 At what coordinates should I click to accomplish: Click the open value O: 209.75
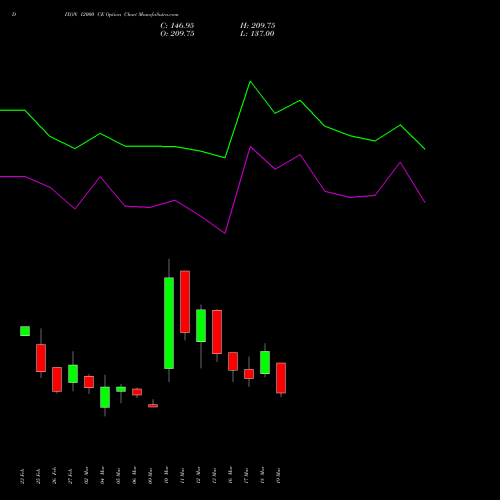pos(177,34)
